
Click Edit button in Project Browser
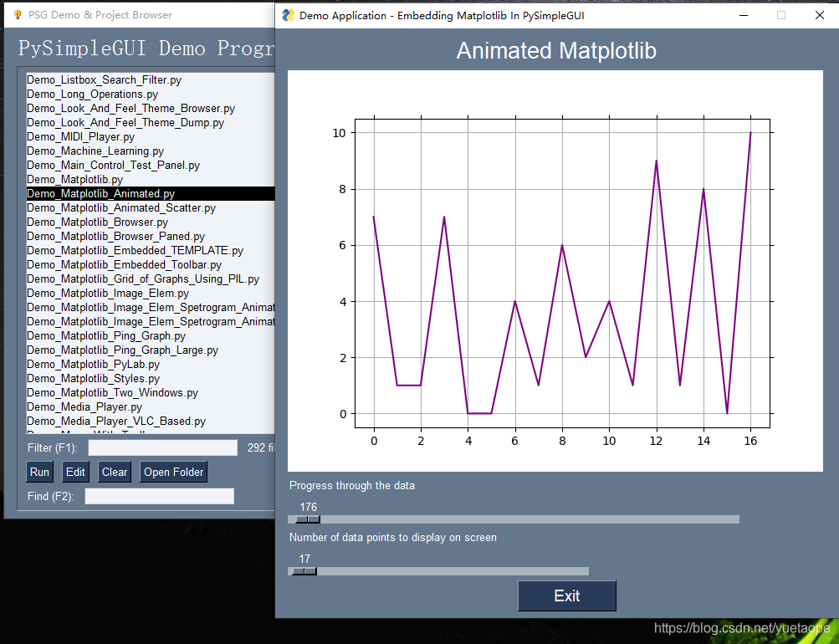pos(75,472)
